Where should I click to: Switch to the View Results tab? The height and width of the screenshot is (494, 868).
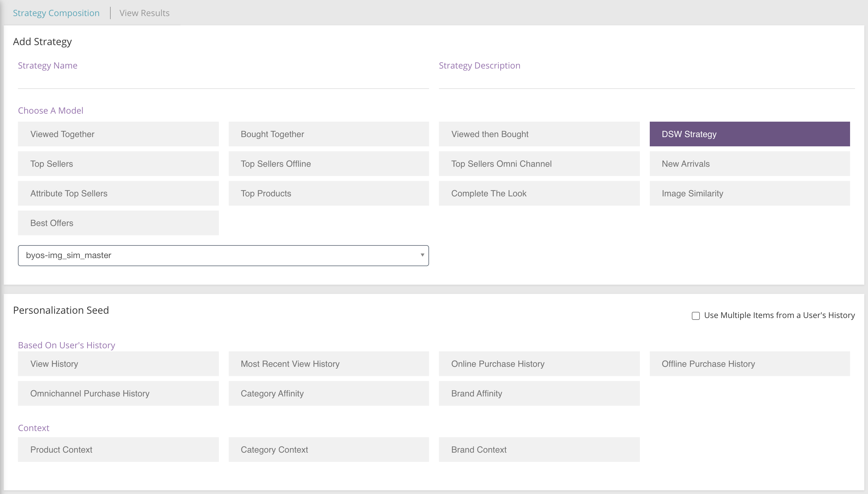tap(144, 13)
